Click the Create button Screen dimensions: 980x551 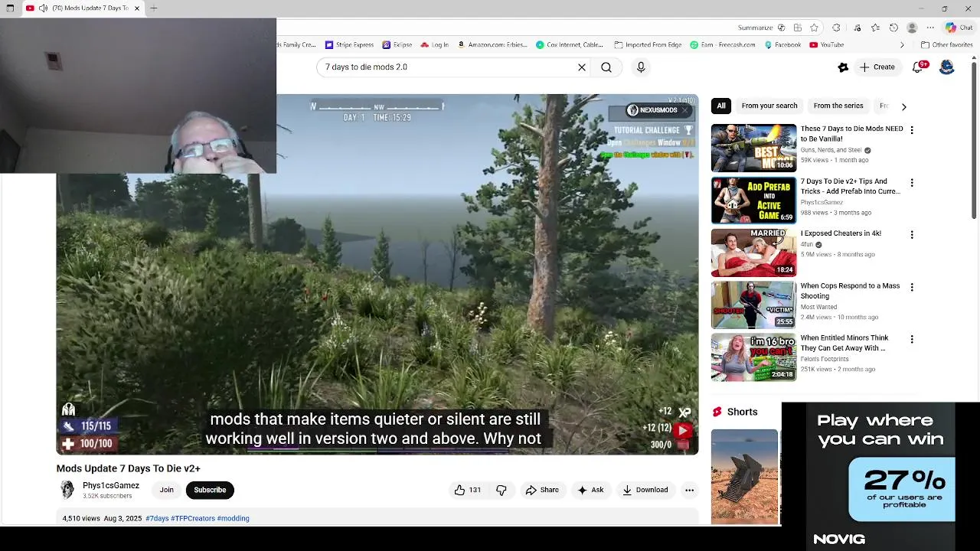[x=877, y=67]
